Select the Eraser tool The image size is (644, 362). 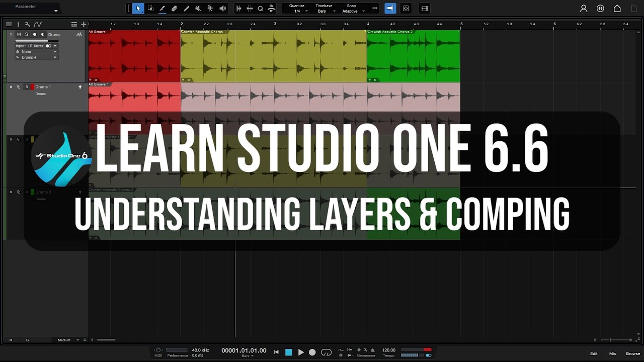click(174, 9)
